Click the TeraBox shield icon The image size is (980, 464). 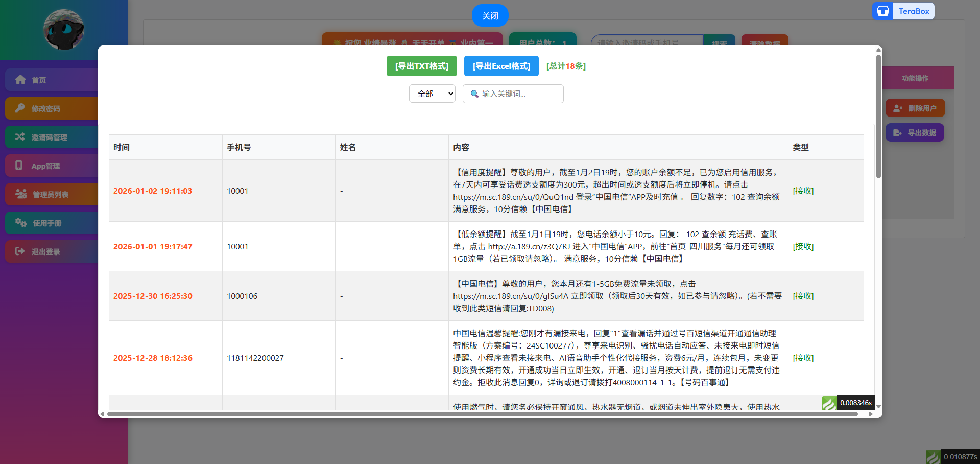point(883,11)
